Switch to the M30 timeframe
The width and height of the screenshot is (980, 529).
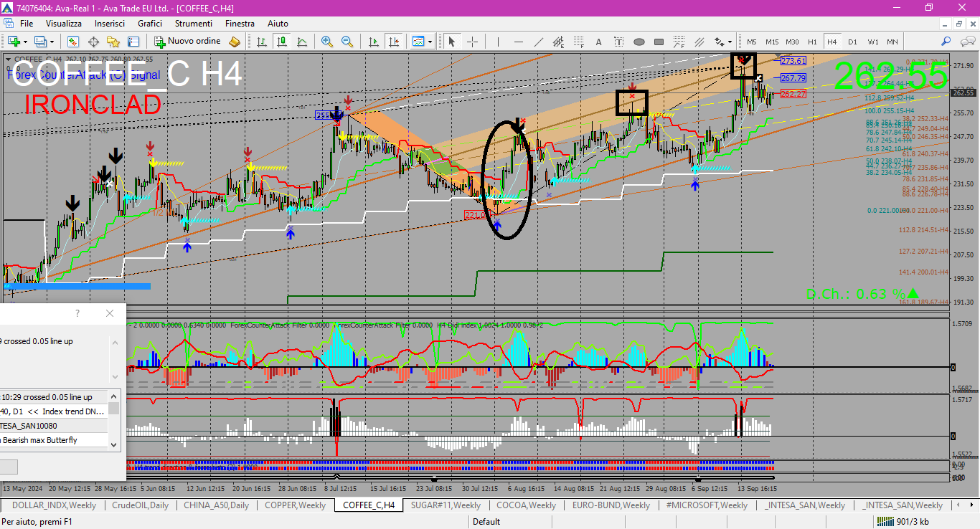click(x=792, y=42)
